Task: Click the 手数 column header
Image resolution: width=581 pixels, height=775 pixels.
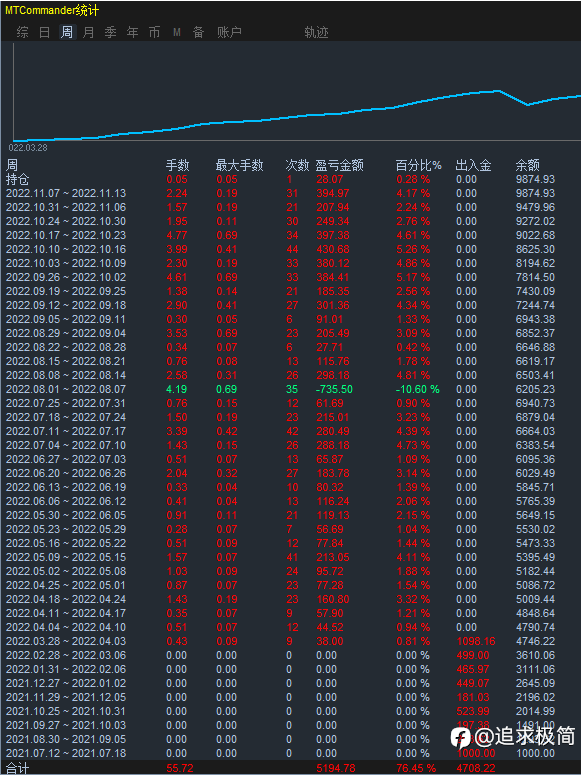Action: (x=178, y=165)
